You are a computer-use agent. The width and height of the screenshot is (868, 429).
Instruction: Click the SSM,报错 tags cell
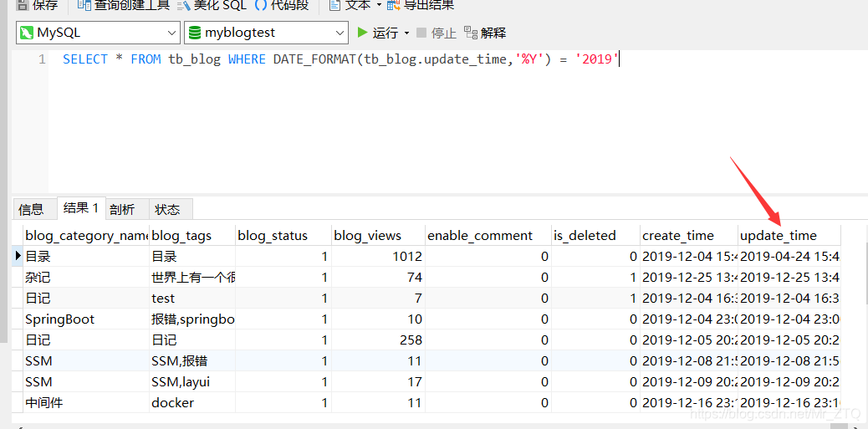coord(192,361)
